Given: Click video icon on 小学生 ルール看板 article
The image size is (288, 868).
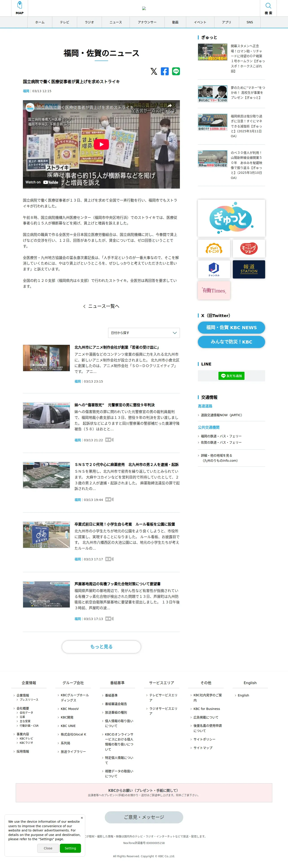Looking at the screenshot, I should coord(109,559).
